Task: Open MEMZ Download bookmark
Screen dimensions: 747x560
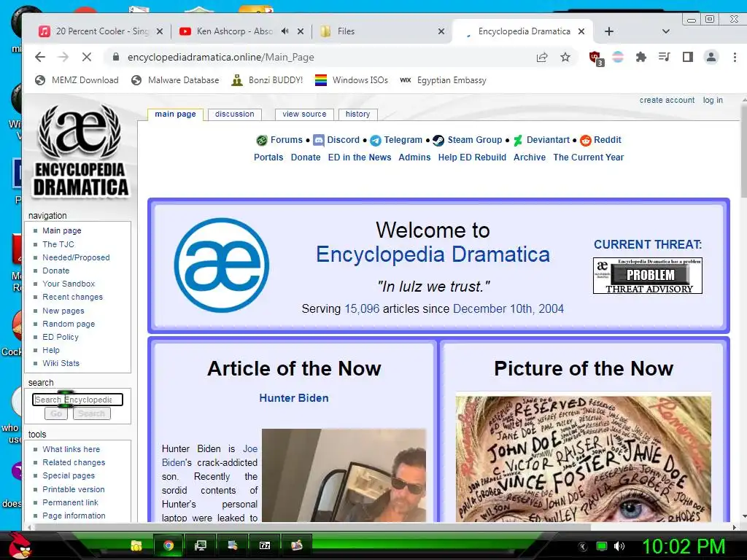Action: 77,80
